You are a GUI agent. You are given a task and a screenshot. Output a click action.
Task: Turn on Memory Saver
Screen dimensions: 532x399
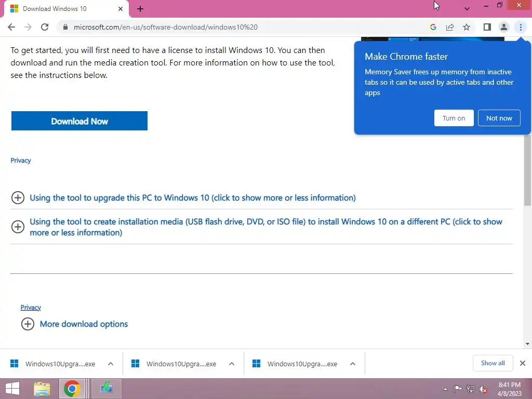(x=454, y=118)
